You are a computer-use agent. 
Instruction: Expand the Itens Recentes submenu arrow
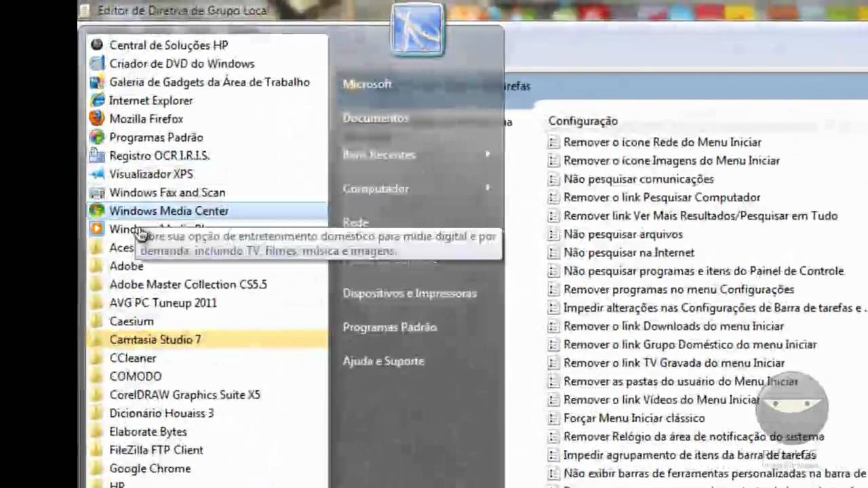tap(488, 154)
